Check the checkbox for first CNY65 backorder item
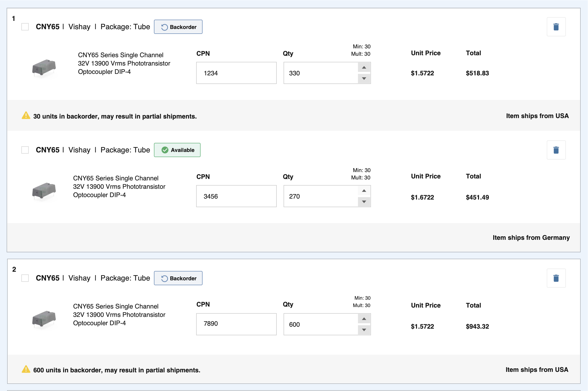 (x=25, y=27)
